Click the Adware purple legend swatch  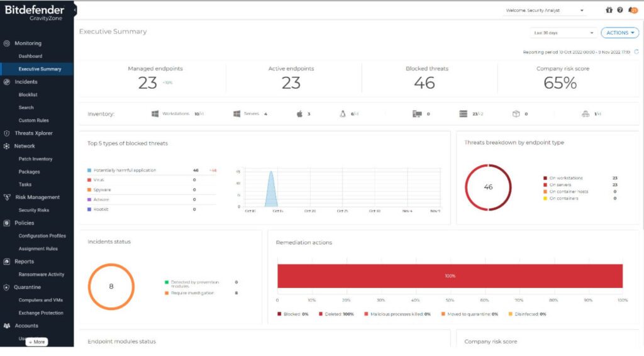pos(89,199)
